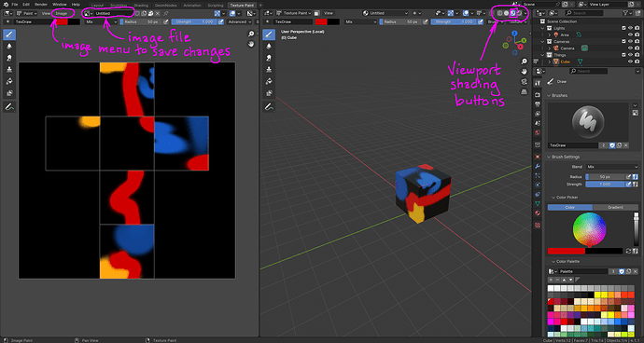The width and height of the screenshot is (644, 343).
Task: Open the Advanced dropdown in the image editor
Action: pyautogui.click(x=239, y=21)
